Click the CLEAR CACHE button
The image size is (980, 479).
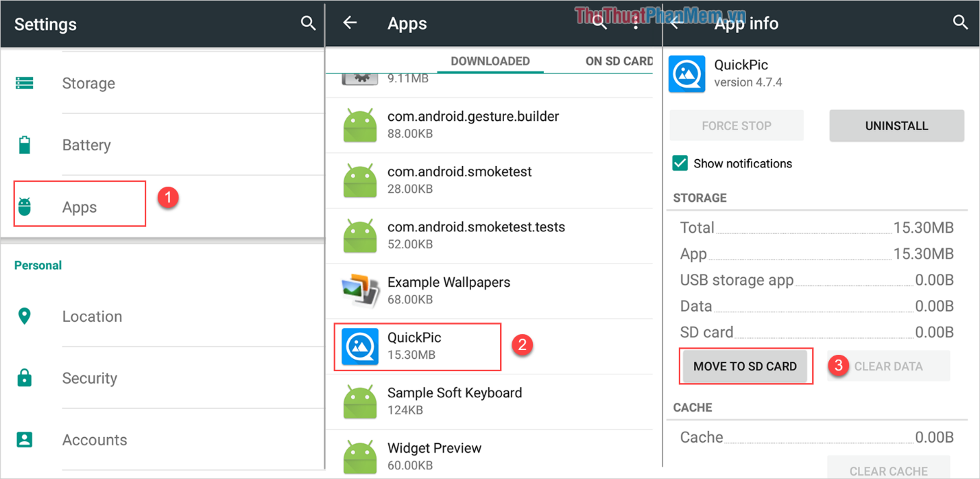coord(888,470)
